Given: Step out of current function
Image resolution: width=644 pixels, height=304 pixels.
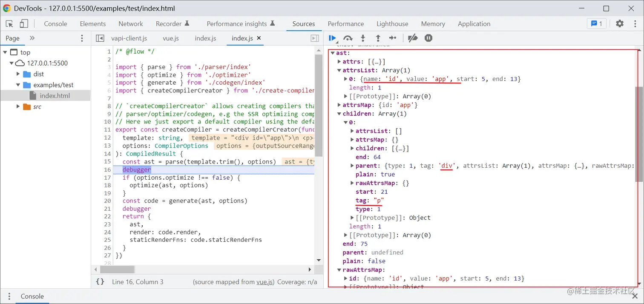Looking at the screenshot, I should point(378,38).
